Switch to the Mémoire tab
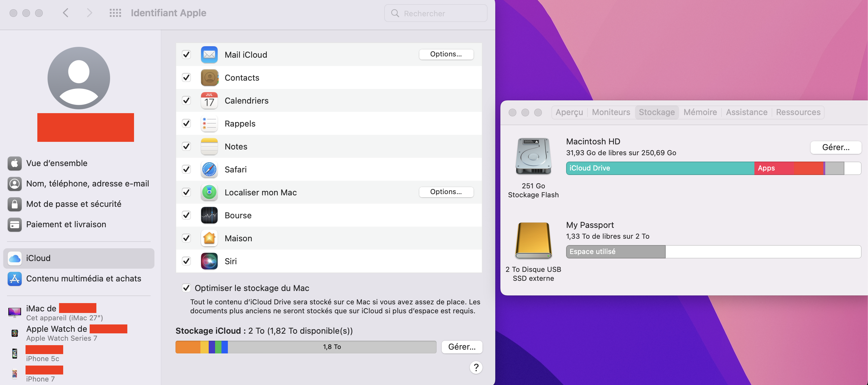Screen dimensions: 868x385 700,112
